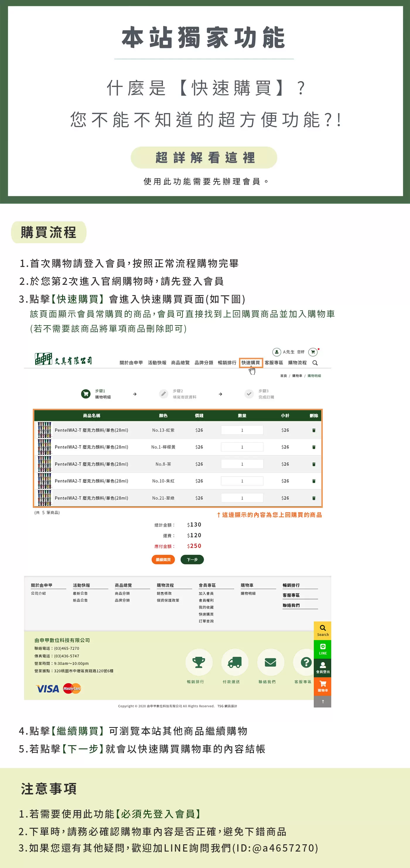The height and width of the screenshot is (868, 410).
Task: Click product thumbnail in No.21-翠綠 row
Action: 45,498
